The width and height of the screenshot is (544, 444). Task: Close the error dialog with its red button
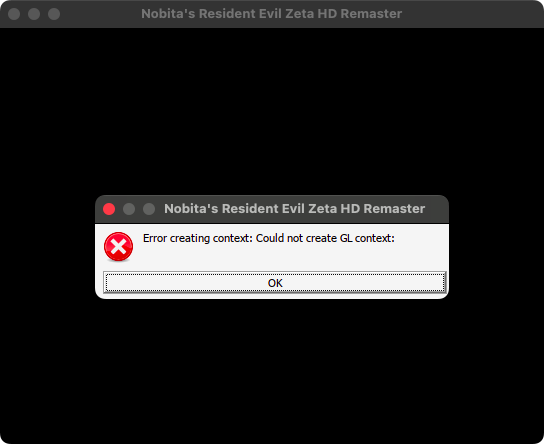point(109,209)
